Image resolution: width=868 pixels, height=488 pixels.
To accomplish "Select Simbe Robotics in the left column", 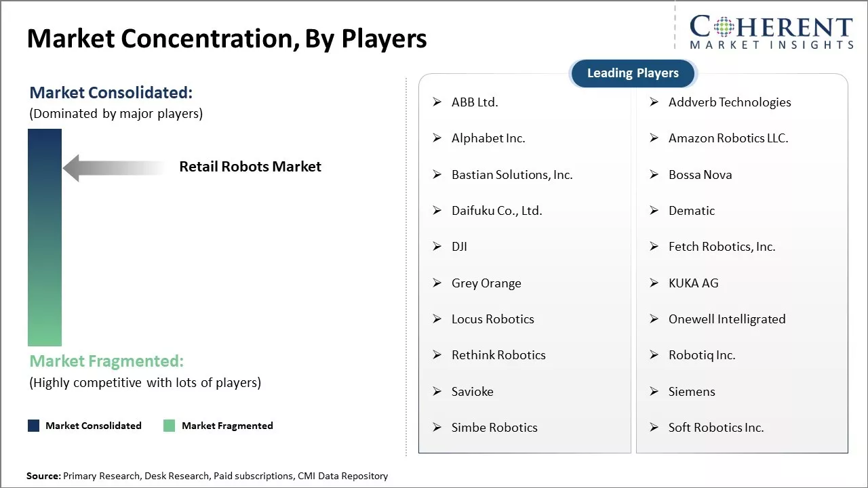I will (494, 428).
